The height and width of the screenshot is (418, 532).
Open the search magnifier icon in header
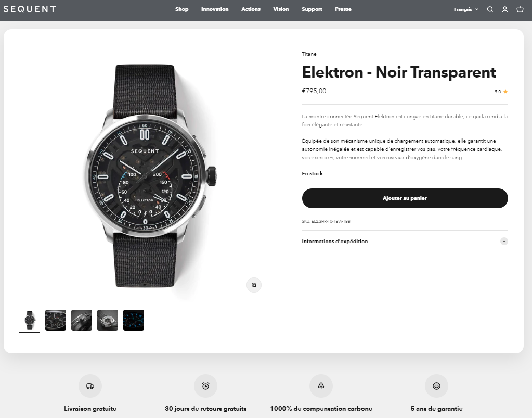[490, 9]
